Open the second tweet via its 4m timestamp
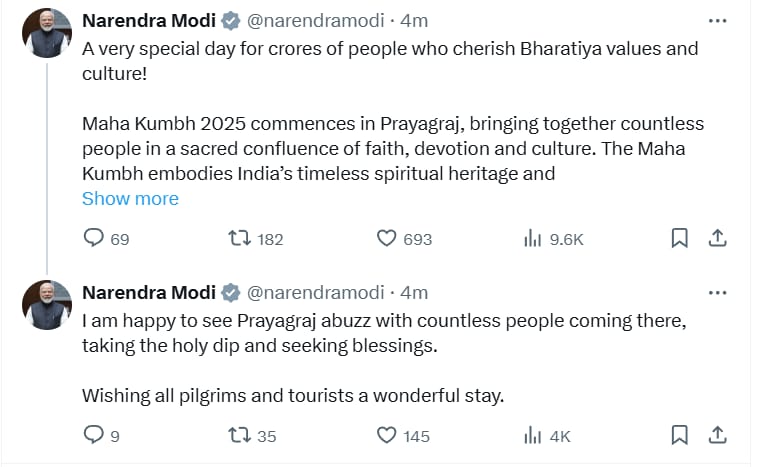This screenshot has height=467, width=759. click(x=414, y=293)
